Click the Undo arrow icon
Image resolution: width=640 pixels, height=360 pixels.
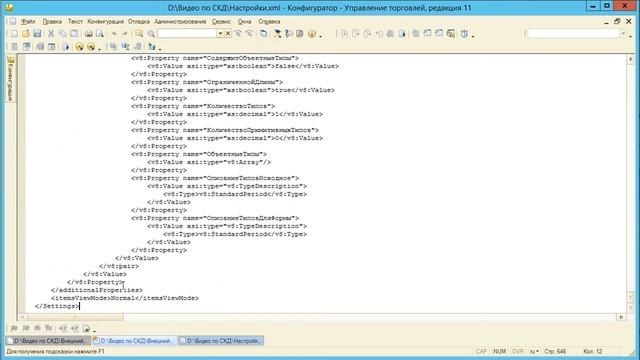click(x=115, y=33)
